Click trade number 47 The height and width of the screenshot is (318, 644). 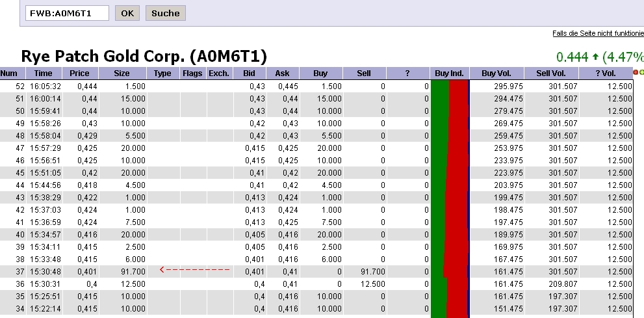coord(20,148)
